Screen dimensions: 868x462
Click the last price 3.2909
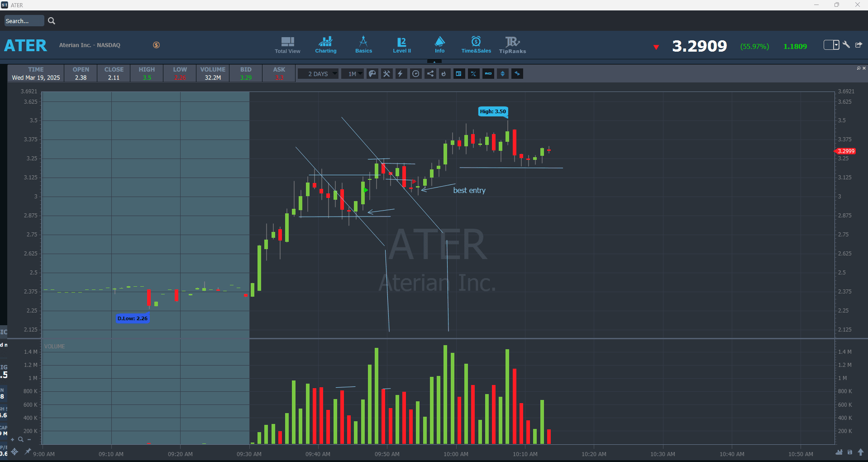tap(700, 46)
